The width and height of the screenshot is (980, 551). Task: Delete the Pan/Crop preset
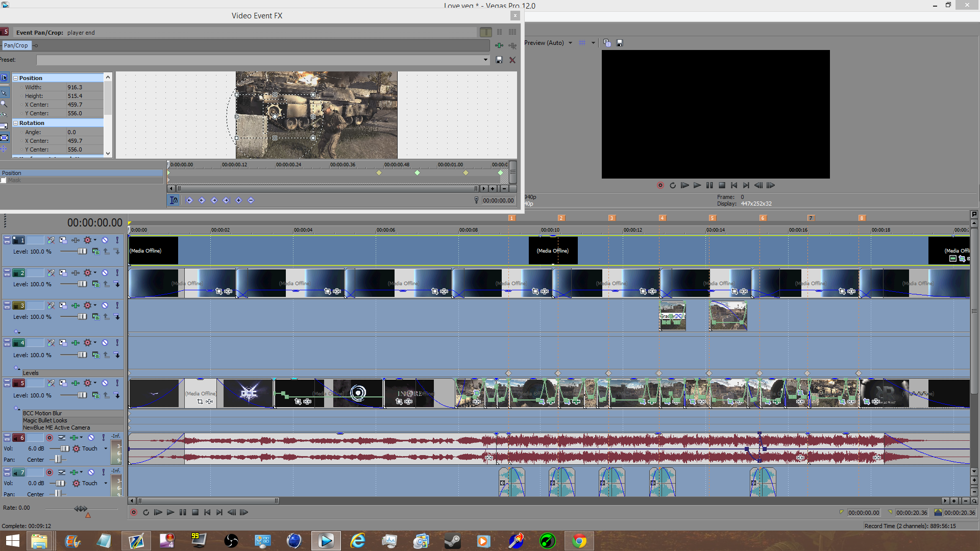click(x=512, y=60)
